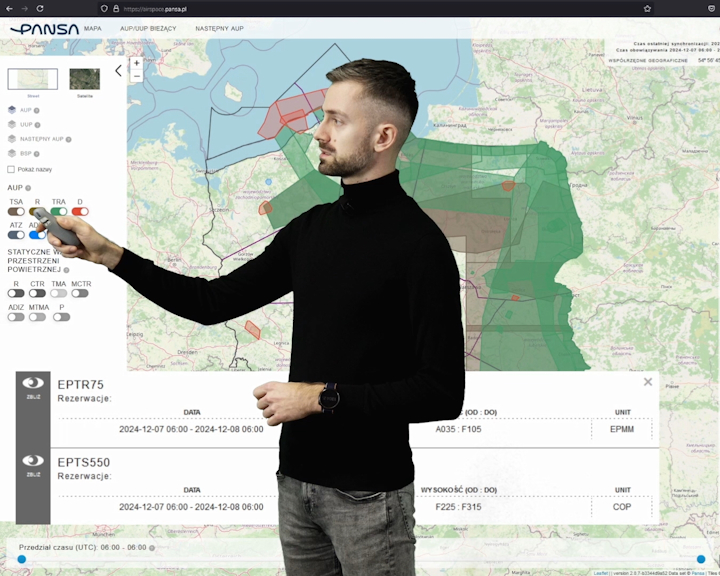Click the eye icon next to EPTR75
This screenshot has height=576, width=720.
click(x=33, y=383)
